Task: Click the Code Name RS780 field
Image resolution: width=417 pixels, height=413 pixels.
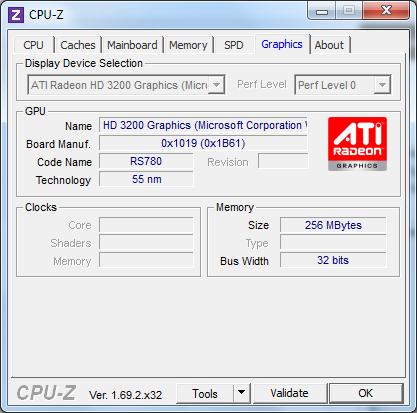Action: coord(146,161)
